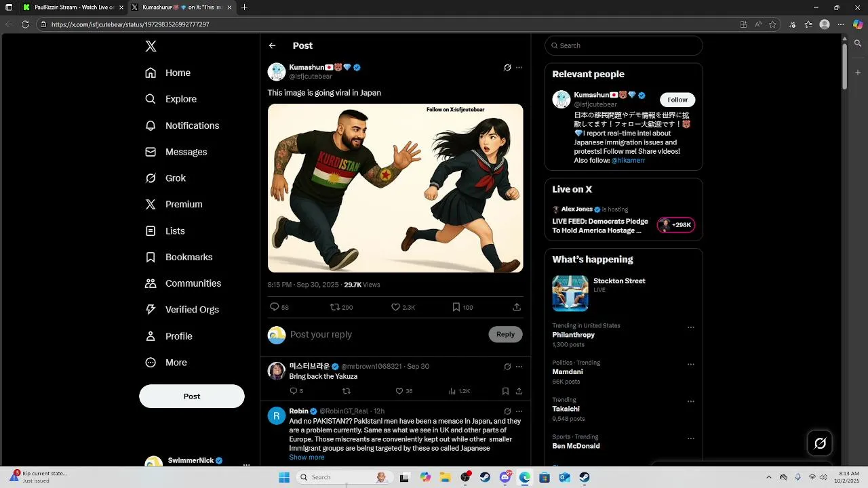Click Show more on Robin's reply
Viewport: 868px width, 488px height.
[307, 457]
